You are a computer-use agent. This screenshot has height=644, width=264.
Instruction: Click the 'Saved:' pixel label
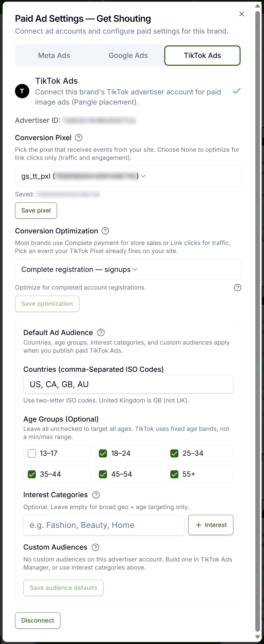[25, 194]
